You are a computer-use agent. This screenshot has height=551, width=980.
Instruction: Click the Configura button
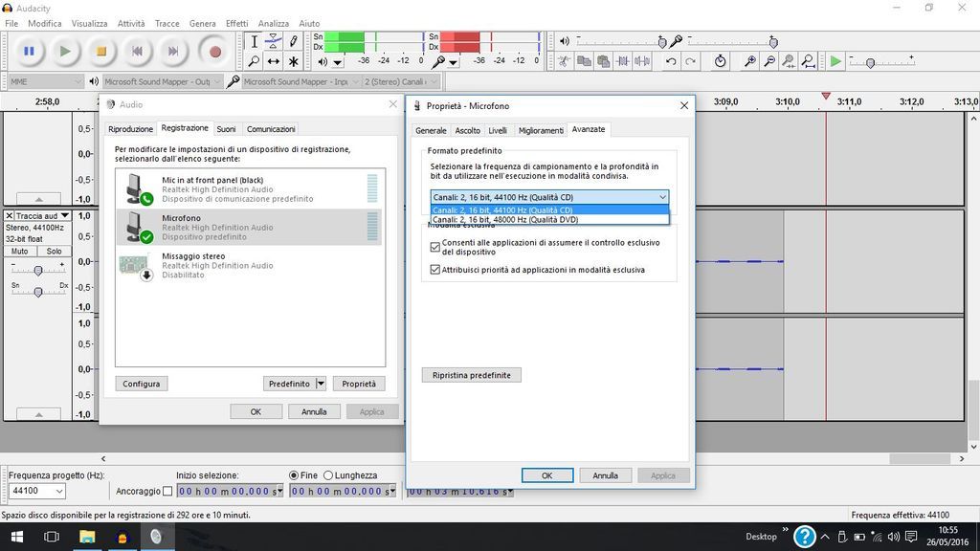[x=141, y=384]
